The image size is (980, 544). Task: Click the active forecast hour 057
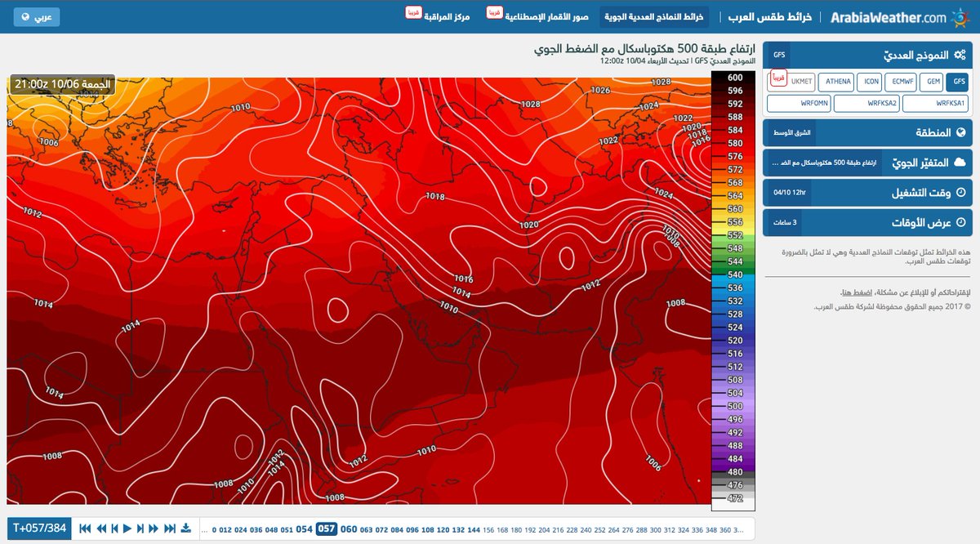pos(327,528)
